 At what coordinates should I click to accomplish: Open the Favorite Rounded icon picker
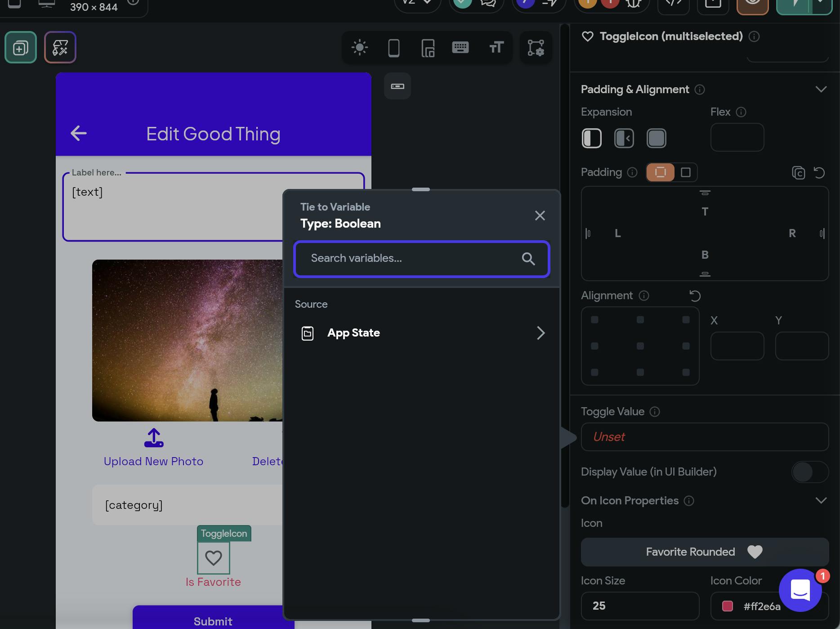point(705,552)
